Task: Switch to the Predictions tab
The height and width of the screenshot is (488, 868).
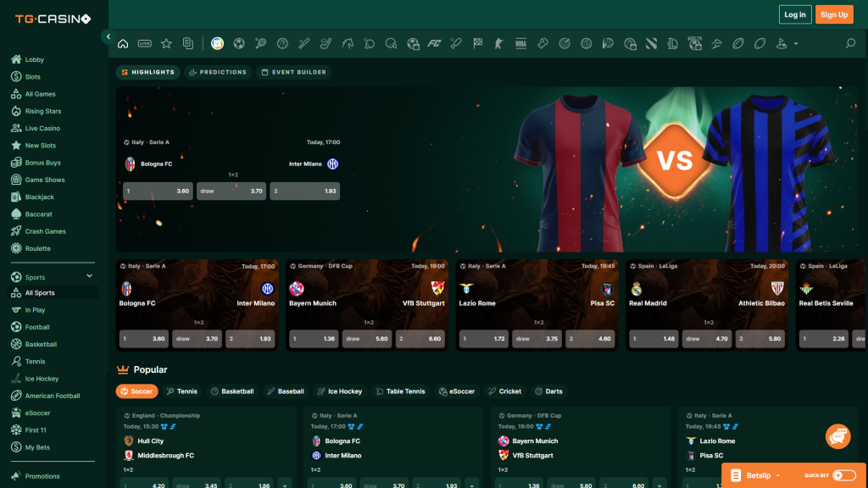Action: point(218,72)
